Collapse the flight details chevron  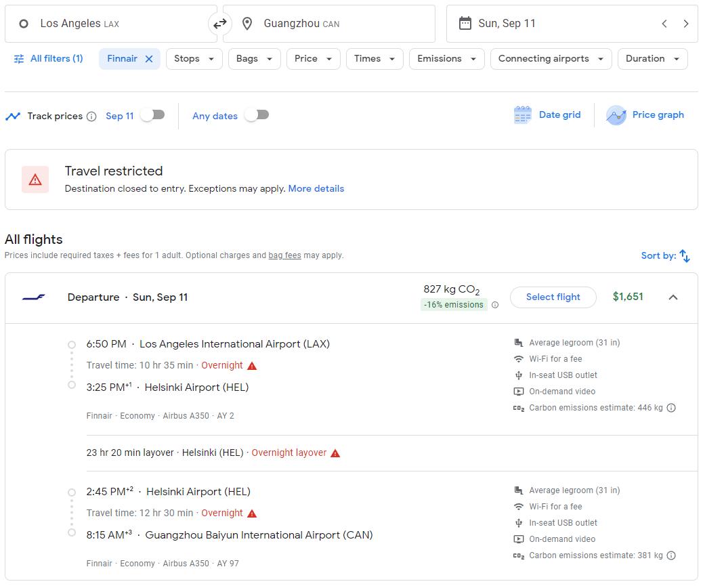click(673, 297)
